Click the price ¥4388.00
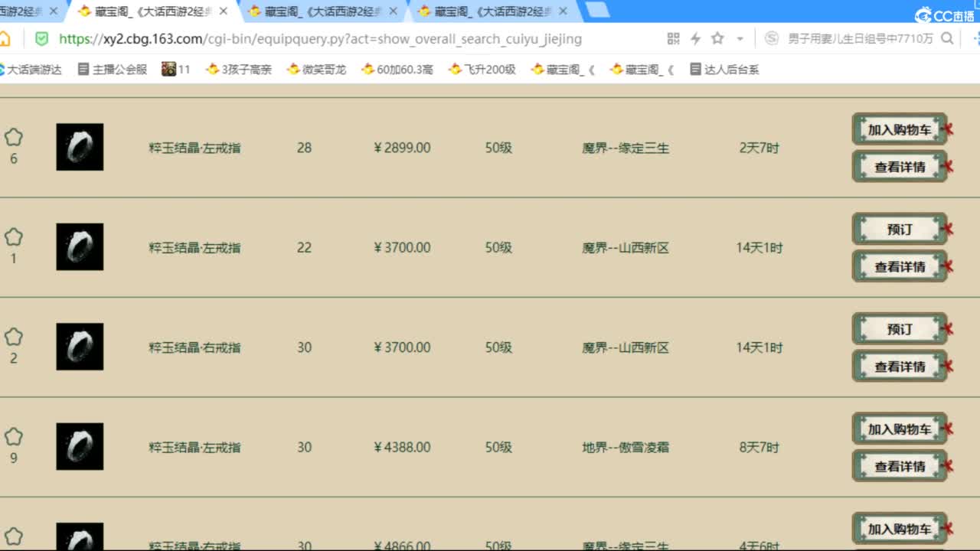This screenshot has width=980, height=551. pyautogui.click(x=402, y=447)
